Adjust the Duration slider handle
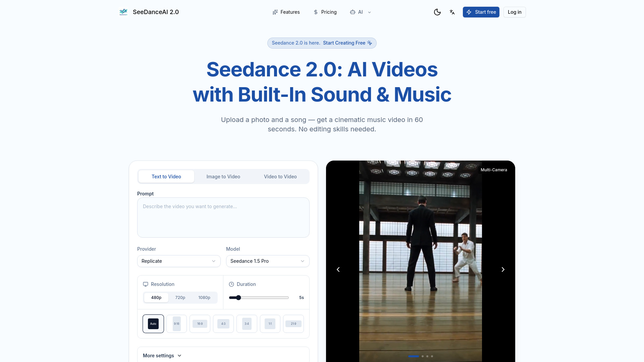 [238, 297]
